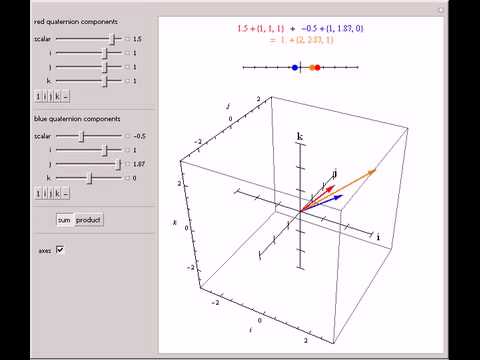
Task: Set red quaternion to i preset
Action: 45,97
